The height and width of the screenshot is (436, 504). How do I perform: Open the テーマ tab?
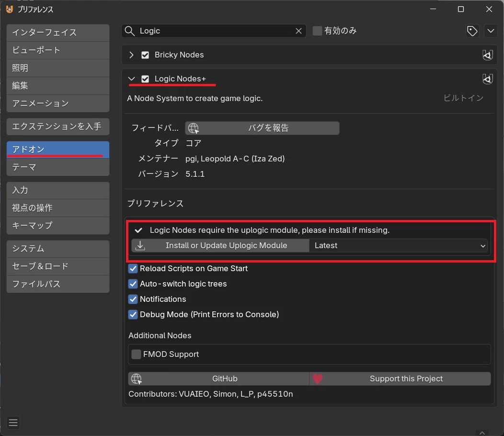[58, 167]
